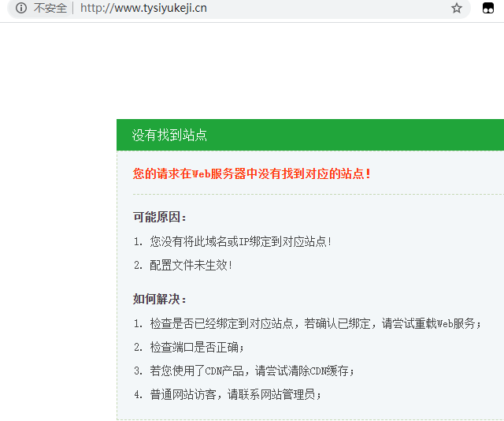This screenshot has height=421, width=504.
Task: Click the line starting '检查是否已经绑定到对应站点'
Action: coord(316,323)
